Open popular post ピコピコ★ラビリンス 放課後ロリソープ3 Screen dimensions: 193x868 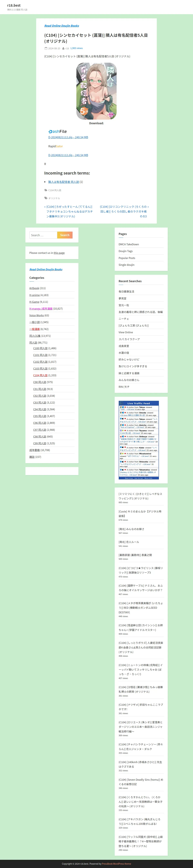coord(141,570)
